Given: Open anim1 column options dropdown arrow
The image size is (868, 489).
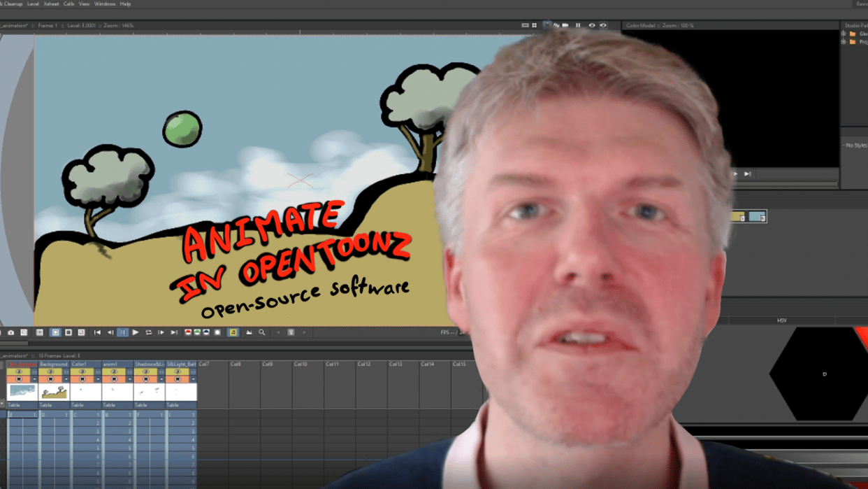Looking at the screenshot, I should coord(130,379).
